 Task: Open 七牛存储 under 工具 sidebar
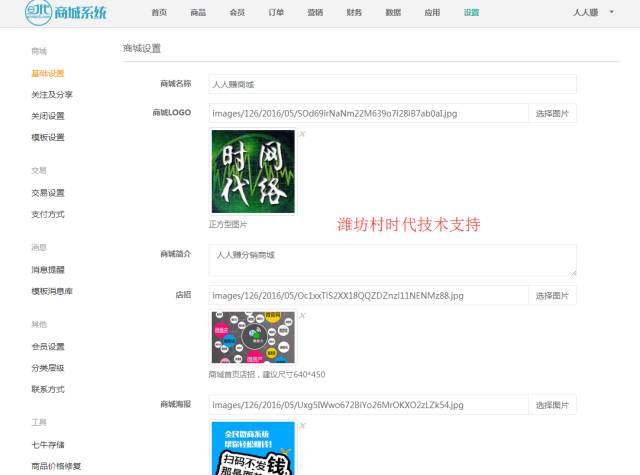[48, 444]
